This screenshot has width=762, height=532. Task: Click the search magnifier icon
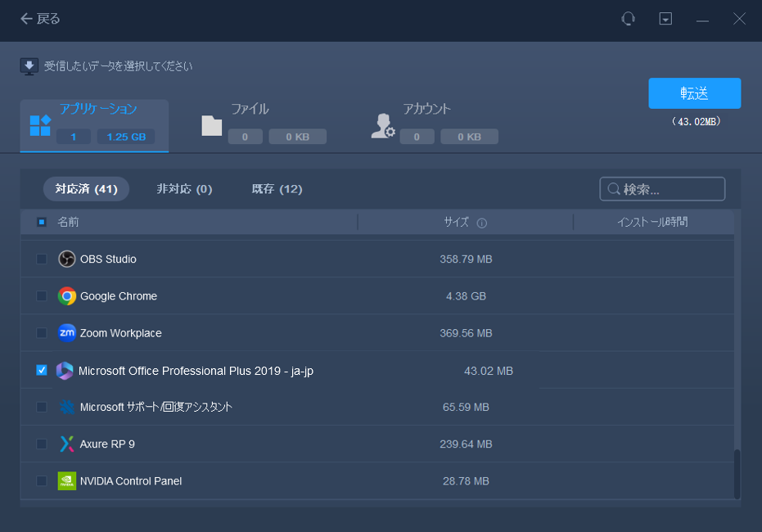tap(614, 189)
